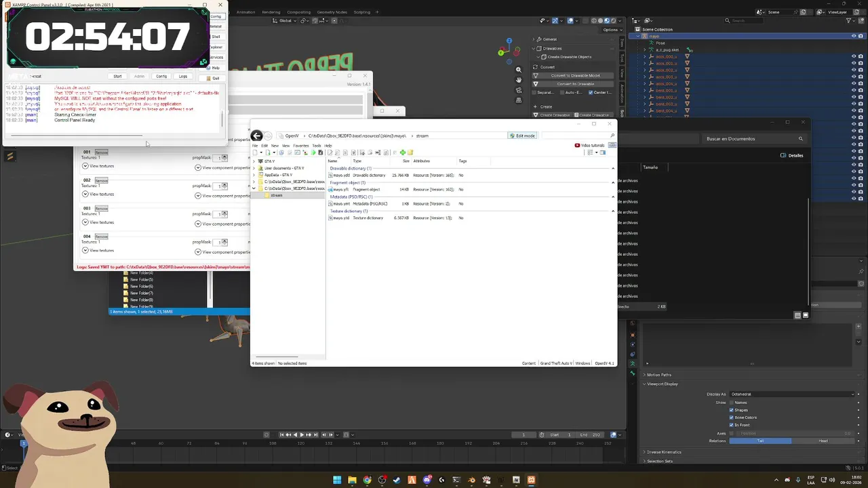The height and width of the screenshot is (488, 868).
Task: Open Google Chrome from the taskbar
Action: (367, 480)
